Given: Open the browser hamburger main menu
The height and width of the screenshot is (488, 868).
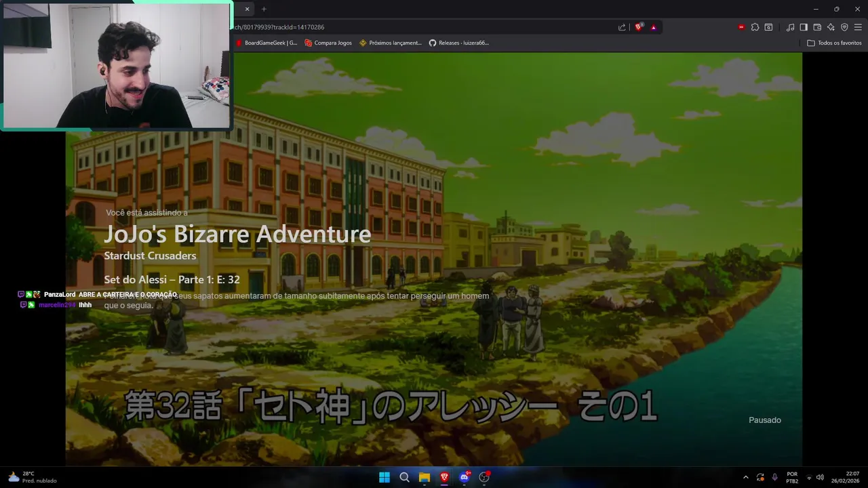Looking at the screenshot, I should [x=858, y=27].
